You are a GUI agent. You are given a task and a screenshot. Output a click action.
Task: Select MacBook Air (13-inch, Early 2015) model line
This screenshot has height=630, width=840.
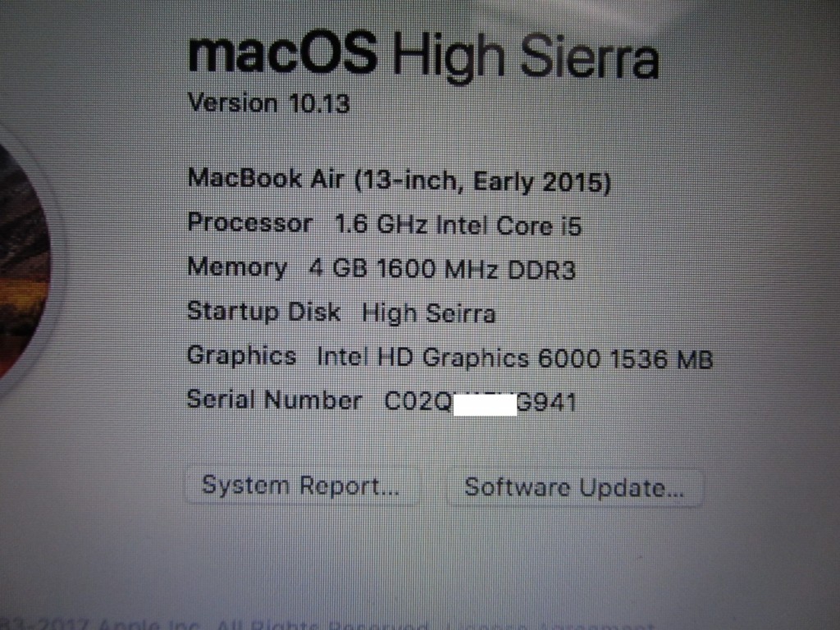(x=399, y=180)
